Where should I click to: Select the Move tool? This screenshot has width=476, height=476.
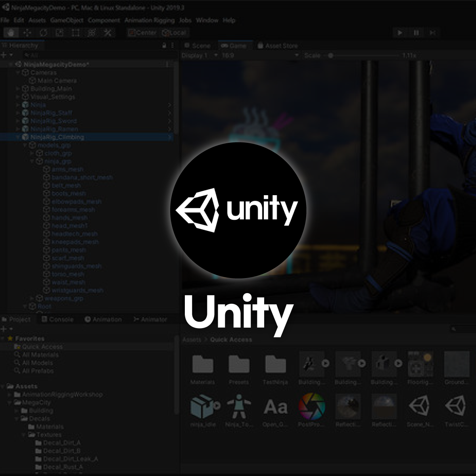(27, 33)
